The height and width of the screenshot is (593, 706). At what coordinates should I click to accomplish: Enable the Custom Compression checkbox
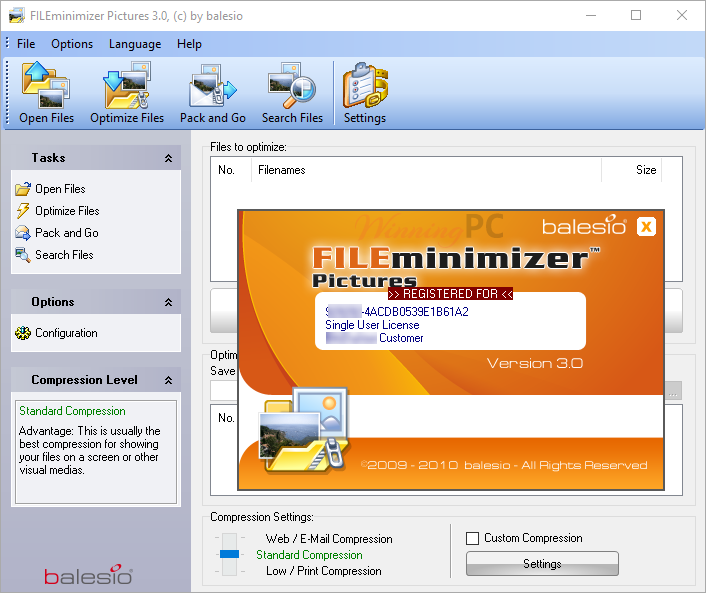[472, 538]
